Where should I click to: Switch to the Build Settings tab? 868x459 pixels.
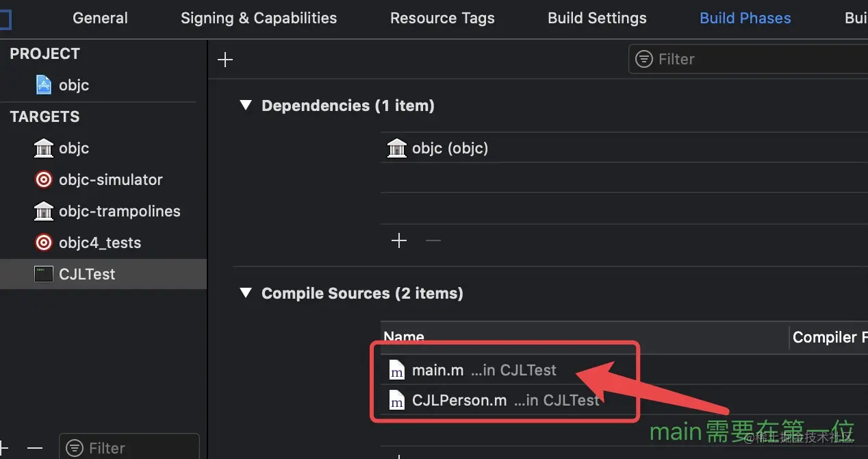tap(597, 18)
